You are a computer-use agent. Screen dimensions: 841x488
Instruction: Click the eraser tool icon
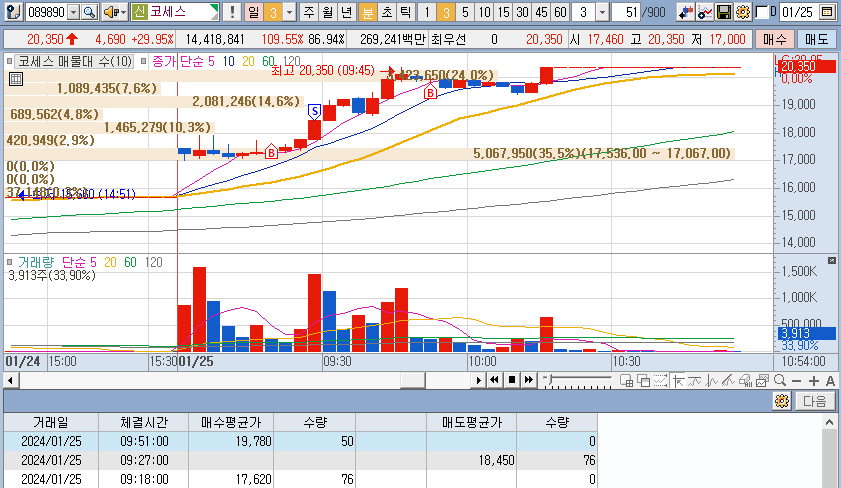click(x=746, y=381)
